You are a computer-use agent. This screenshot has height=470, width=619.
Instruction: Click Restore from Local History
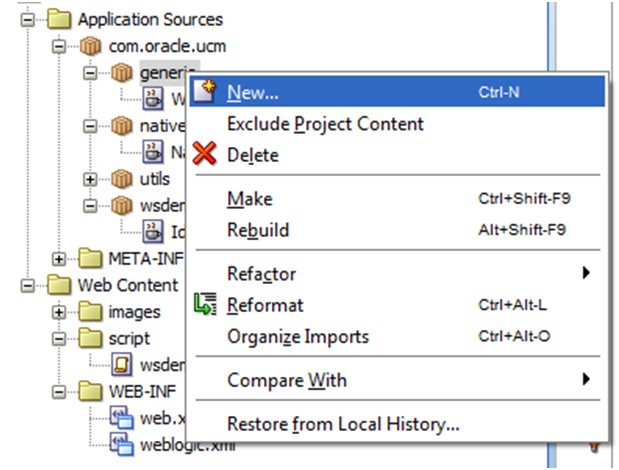343,424
